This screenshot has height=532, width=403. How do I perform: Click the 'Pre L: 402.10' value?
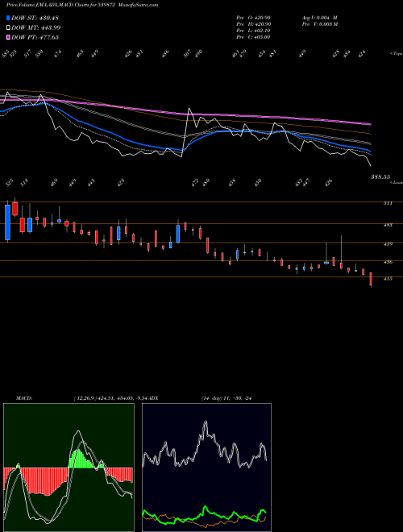coord(253,31)
